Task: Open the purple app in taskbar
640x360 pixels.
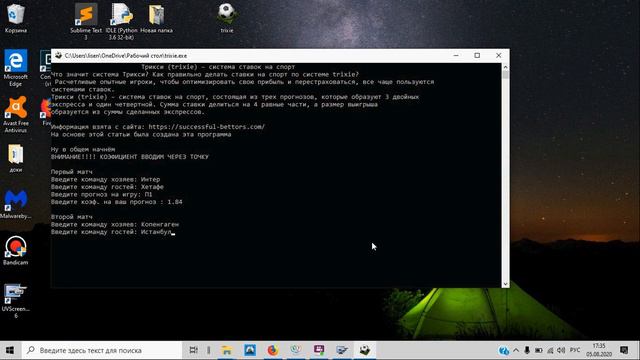Action: pos(319,350)
